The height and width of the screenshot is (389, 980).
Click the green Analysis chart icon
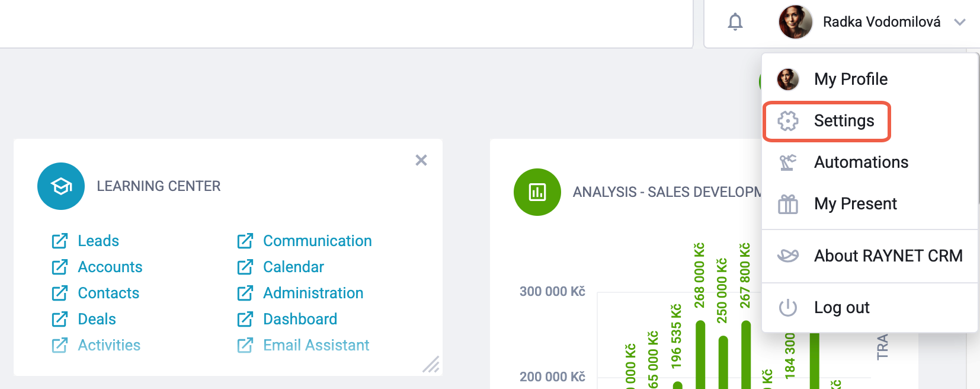[537, 192]
